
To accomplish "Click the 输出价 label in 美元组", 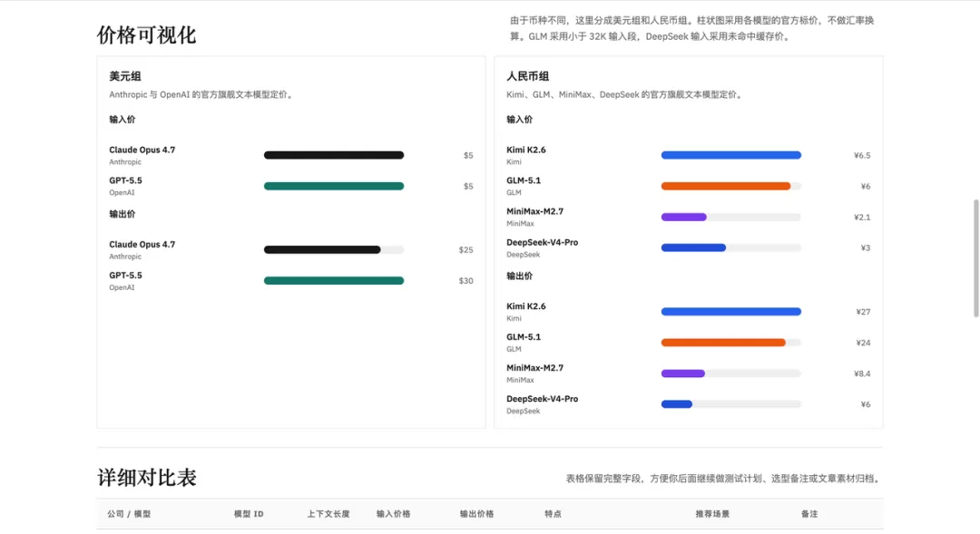I will [122, 214].
